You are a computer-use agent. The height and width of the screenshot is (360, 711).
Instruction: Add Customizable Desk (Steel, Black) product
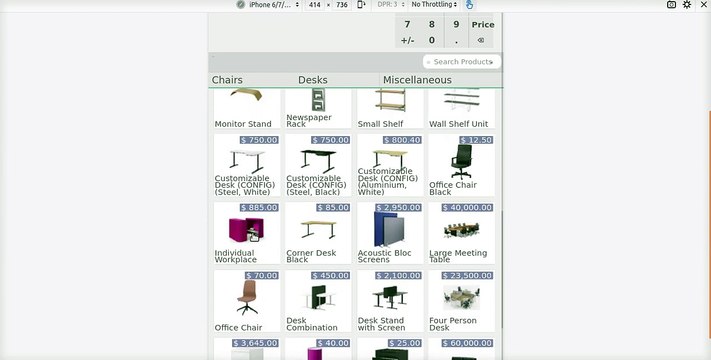[x=318, y=165]
